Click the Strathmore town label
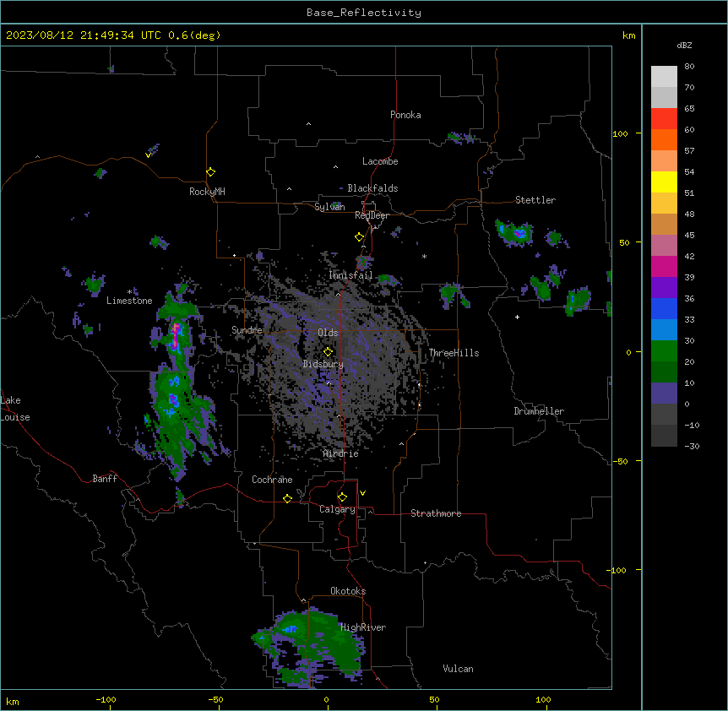Image resolution: width=728 pixels, height=711 pixels. tap(436, 513)
